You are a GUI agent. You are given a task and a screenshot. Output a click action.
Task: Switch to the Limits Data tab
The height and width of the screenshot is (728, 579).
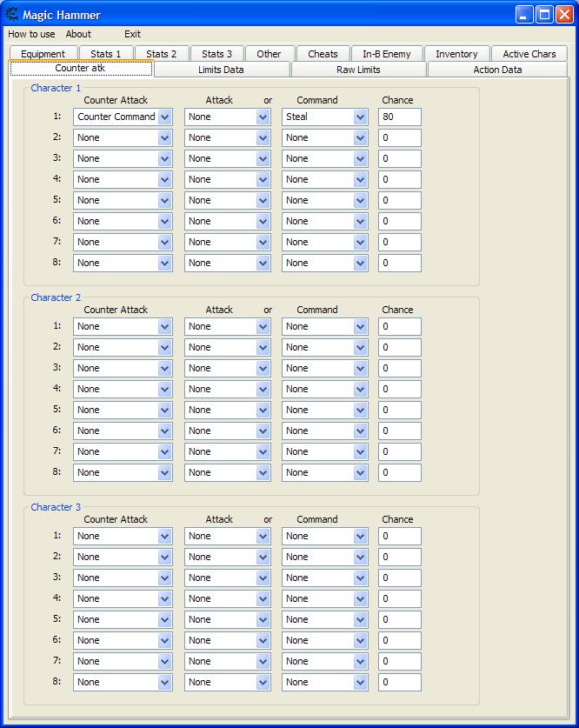pos(221,70)
